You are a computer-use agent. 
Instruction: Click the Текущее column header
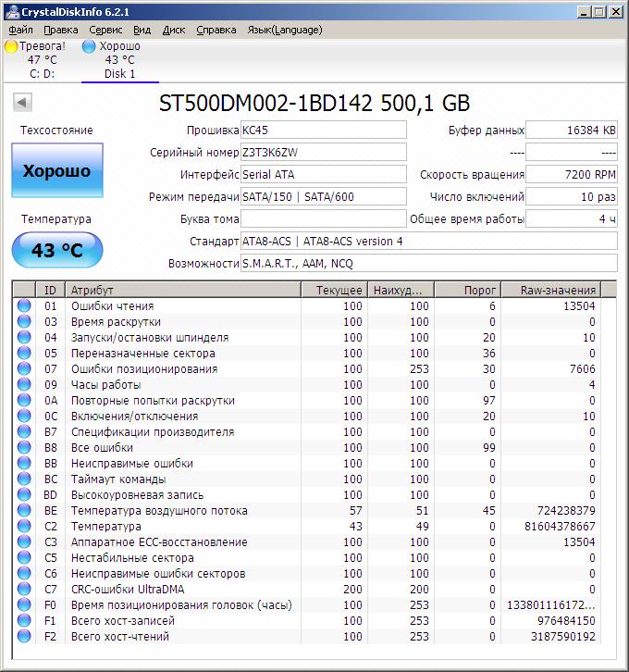coord(335,290)
